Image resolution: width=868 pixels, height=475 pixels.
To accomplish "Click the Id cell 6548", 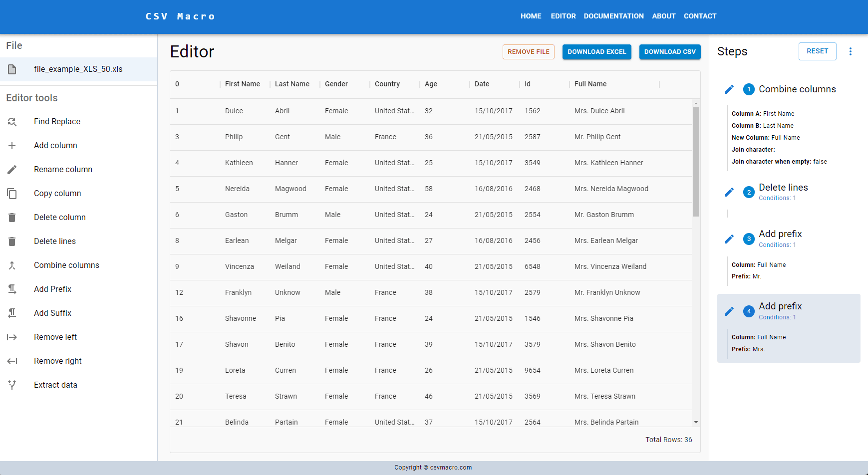I will [x=533, y=266].
